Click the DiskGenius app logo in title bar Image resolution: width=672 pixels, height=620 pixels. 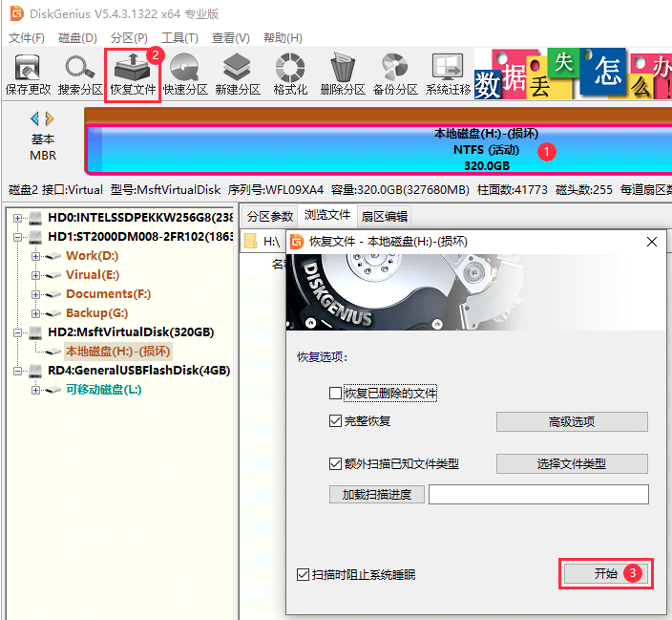click(x=17, y=13)
